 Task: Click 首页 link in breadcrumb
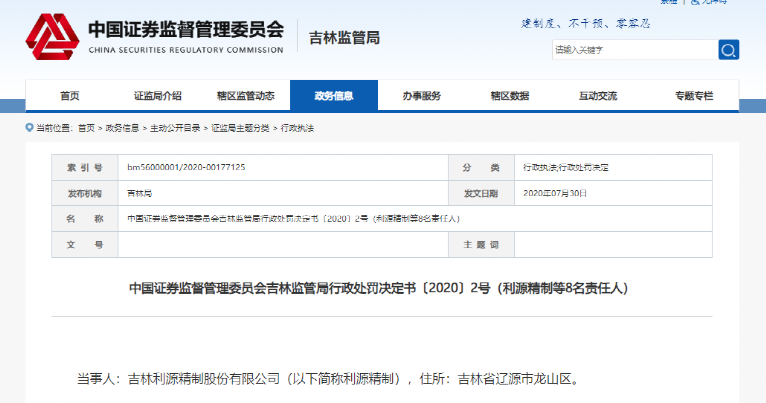click(86, 128)
